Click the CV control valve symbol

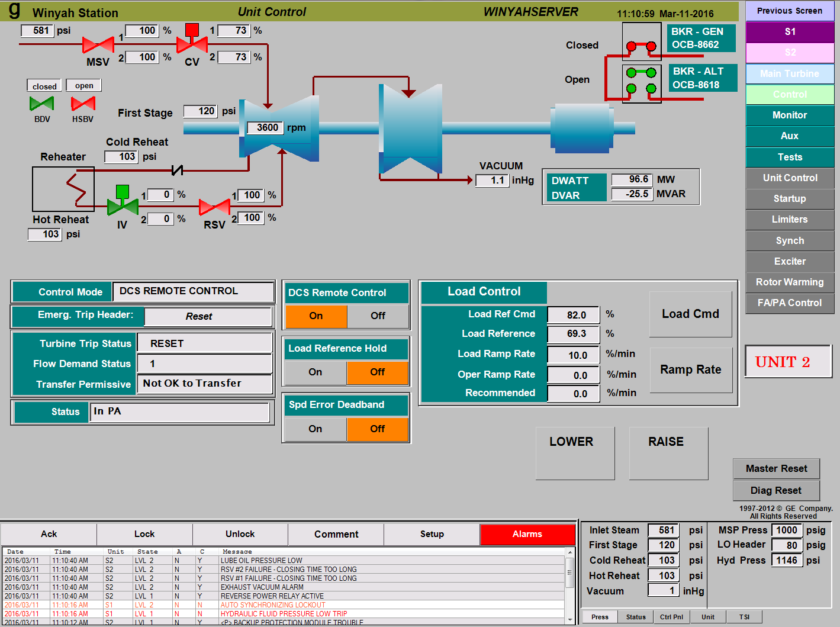192,43
